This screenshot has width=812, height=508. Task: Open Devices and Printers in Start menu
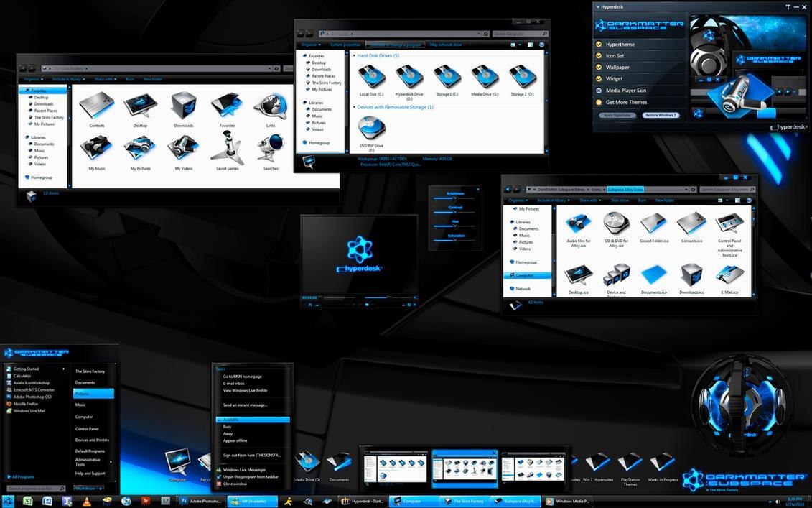pos(92,440)
